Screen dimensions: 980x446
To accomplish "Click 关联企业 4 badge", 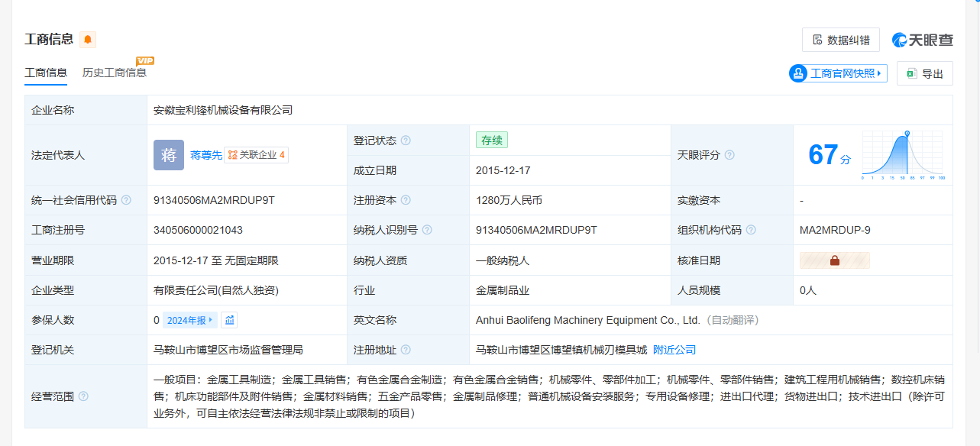I will (x=257, y=155).
